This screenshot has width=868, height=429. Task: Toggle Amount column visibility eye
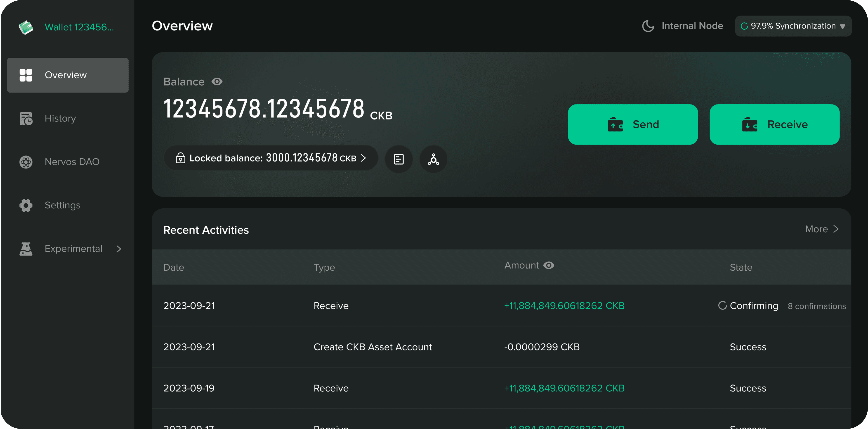(549, 265)
